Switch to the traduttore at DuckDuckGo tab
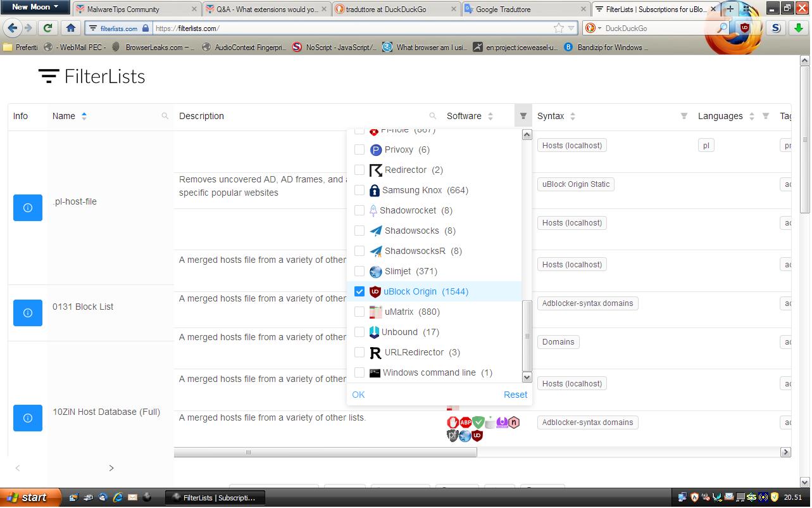Viewport: 812px width, 508px height. [396, 10]
